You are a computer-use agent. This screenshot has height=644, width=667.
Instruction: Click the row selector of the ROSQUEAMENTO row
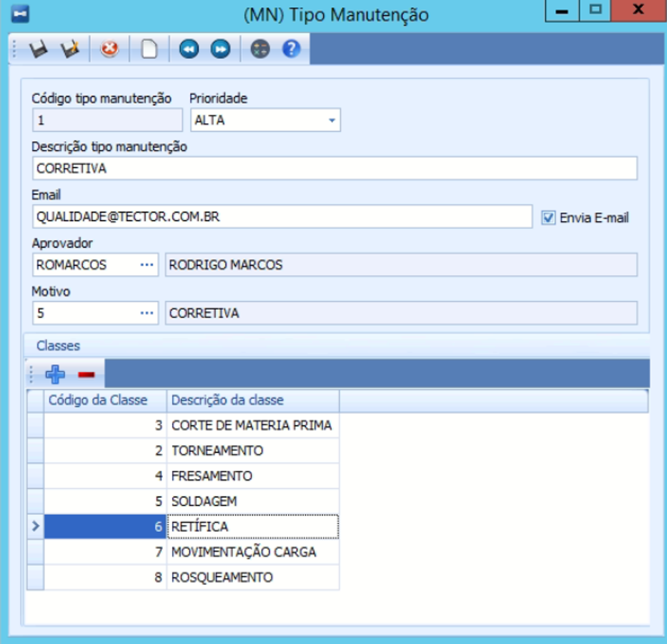(35, 577)
